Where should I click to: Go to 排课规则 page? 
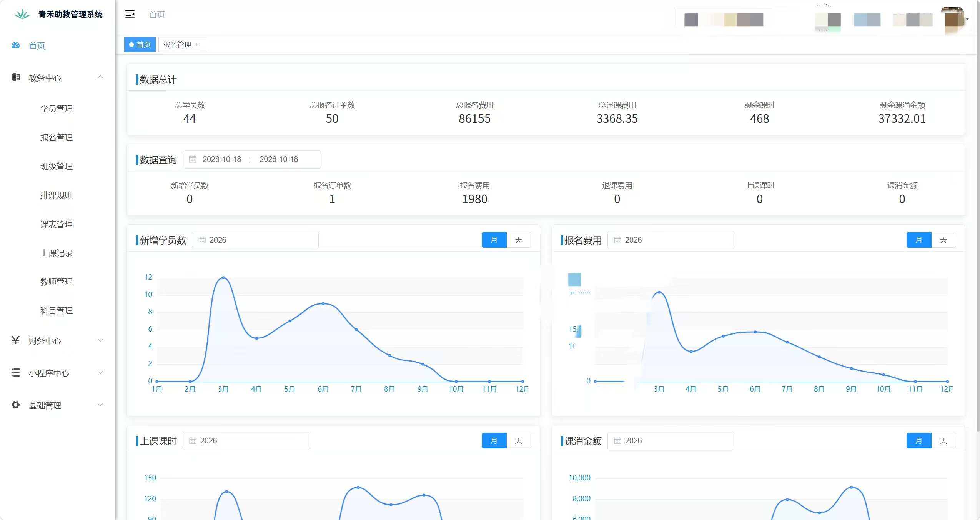(x=57, y=195)
